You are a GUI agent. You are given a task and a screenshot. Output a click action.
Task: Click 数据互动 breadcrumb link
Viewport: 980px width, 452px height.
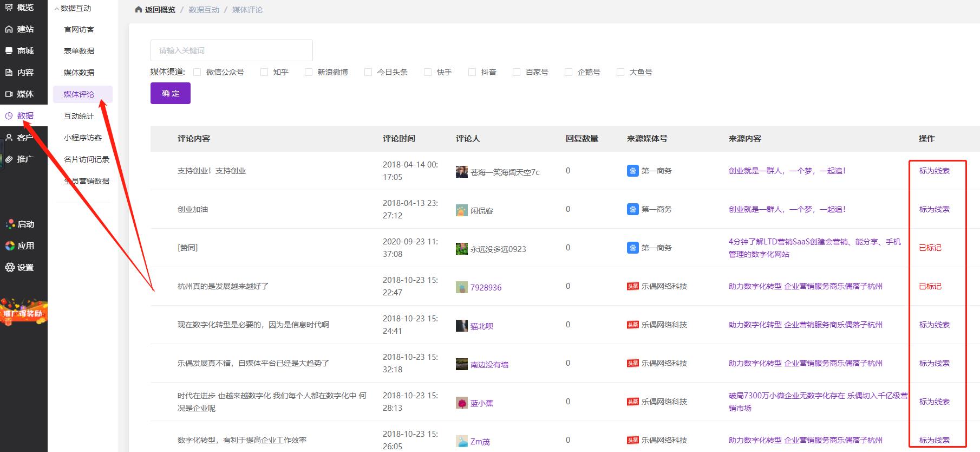point(204,10)
